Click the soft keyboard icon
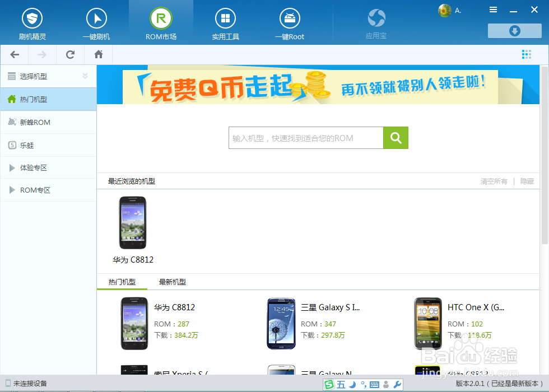549x392 pixels. click(x=374, y=385)
